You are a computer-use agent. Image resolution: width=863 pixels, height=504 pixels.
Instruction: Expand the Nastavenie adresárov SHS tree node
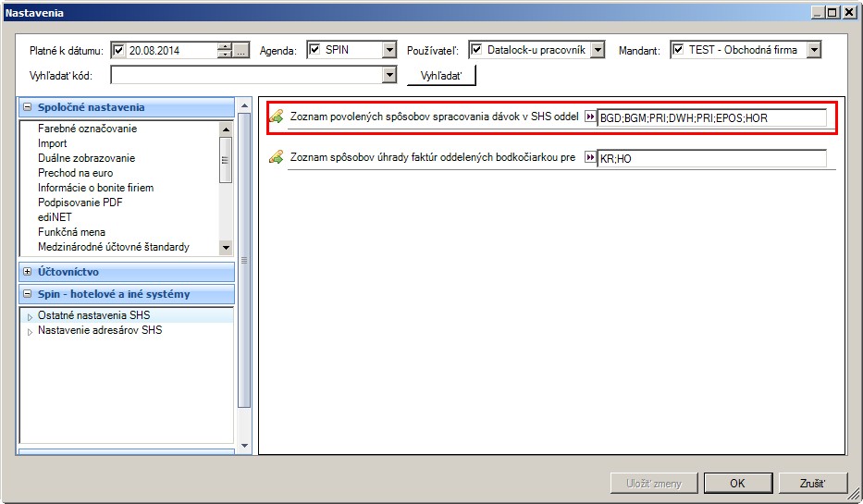[30, 332]
